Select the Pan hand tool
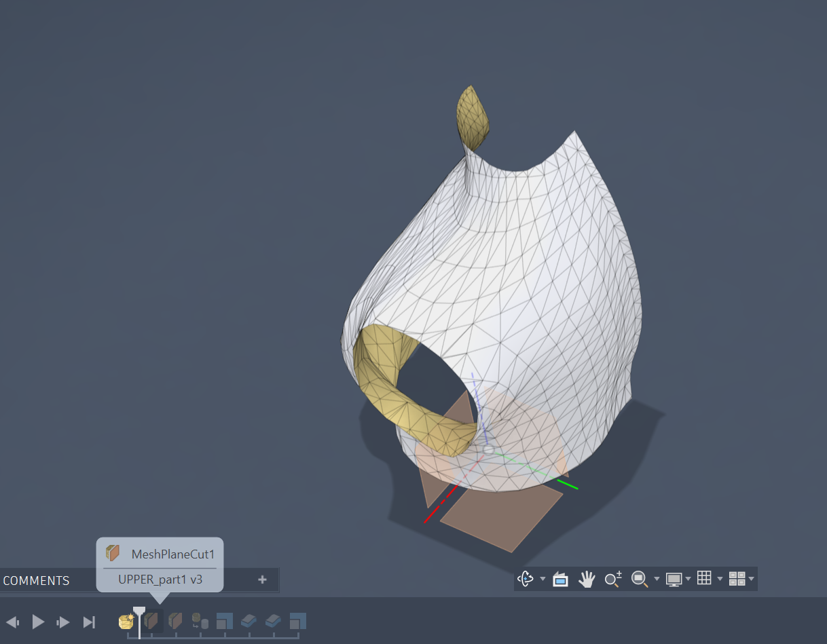827x644 pixels. click(587, 579)
